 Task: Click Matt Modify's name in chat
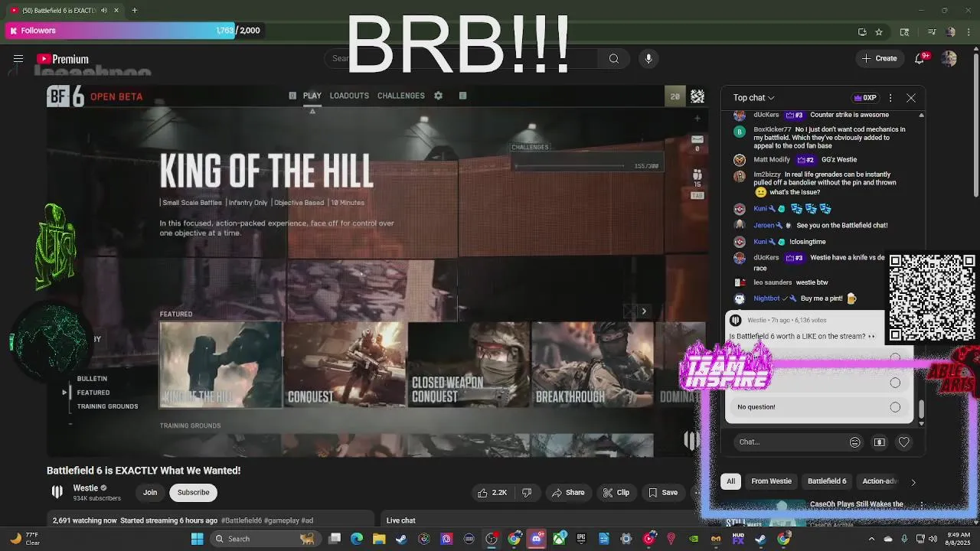pyautogui.click(x=771, y=160)
